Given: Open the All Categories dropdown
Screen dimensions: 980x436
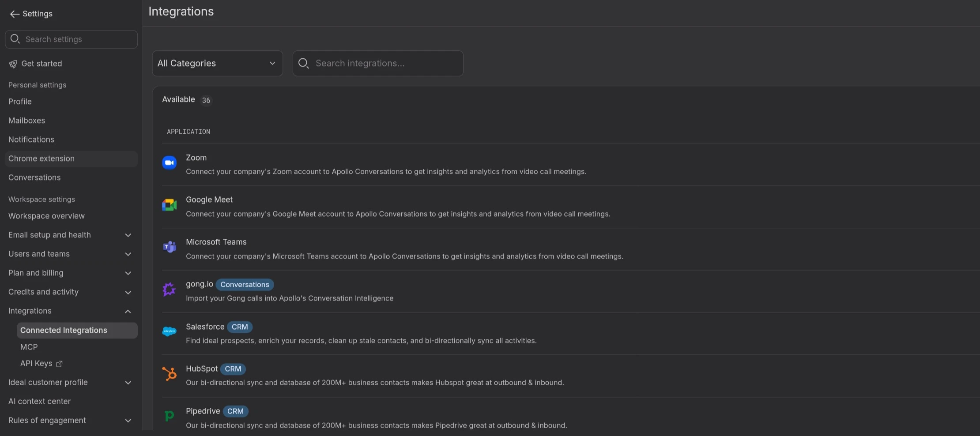Looking at the screenshot, I should (x=217, y=63).
